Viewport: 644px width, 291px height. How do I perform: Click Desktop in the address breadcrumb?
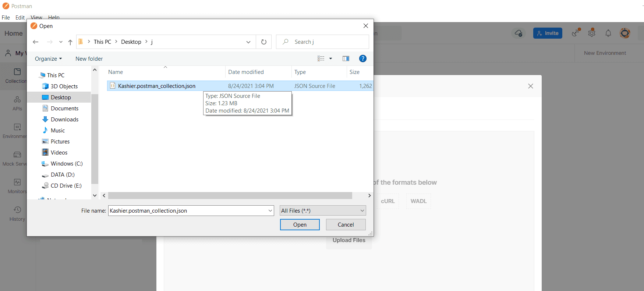pyautogui.click(x=131, y=42)
